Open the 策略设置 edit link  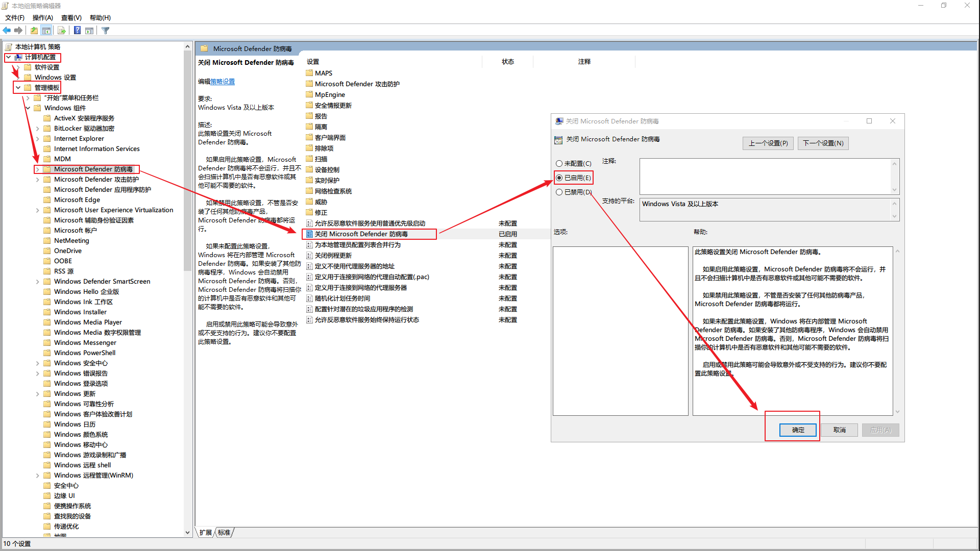pos(223,82)
